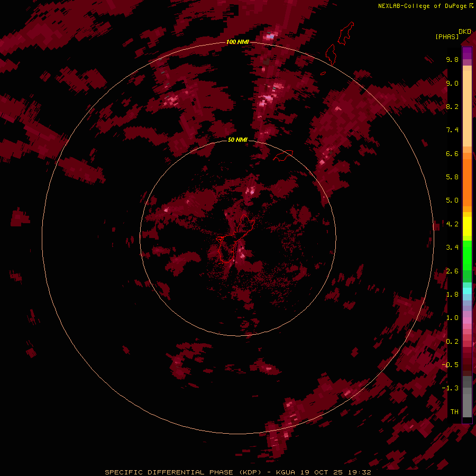The width and height of the screenshot is (476, 476).
Task: Click the DKD label above the color scale
Action: pyautogui.click(x=465, y=32)
